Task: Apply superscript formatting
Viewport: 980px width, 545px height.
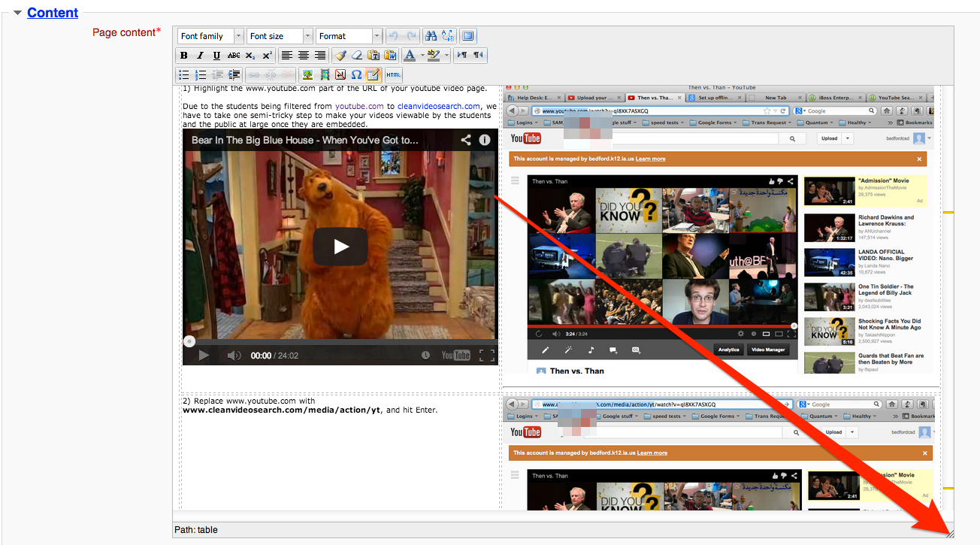Action: [267, 56]
